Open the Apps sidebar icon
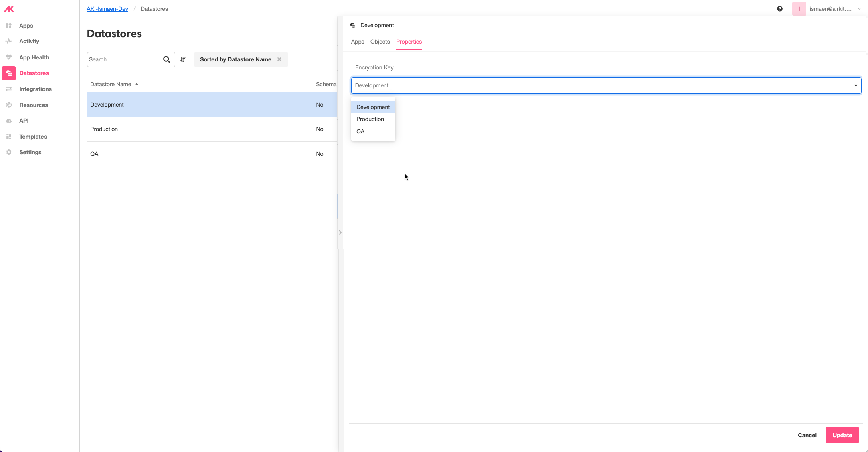Screen dimensions: 868x452 coord(9,26)
